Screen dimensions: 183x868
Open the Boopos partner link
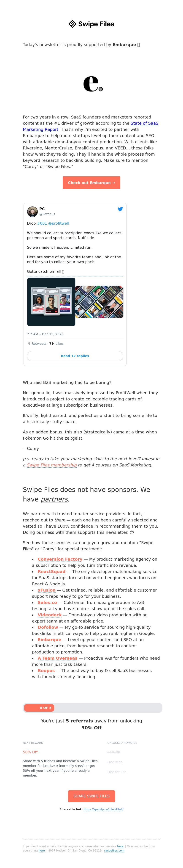click(46, 671)
